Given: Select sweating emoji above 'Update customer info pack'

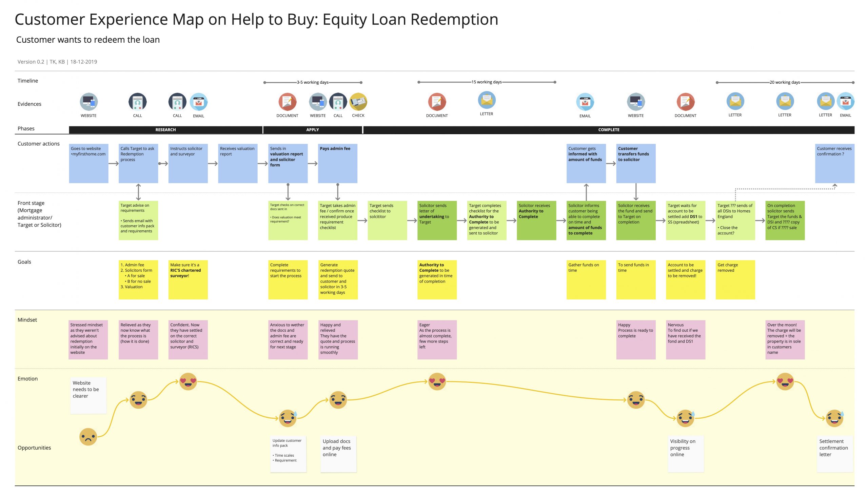Looking at the screenshot, I should click(288, 418).
